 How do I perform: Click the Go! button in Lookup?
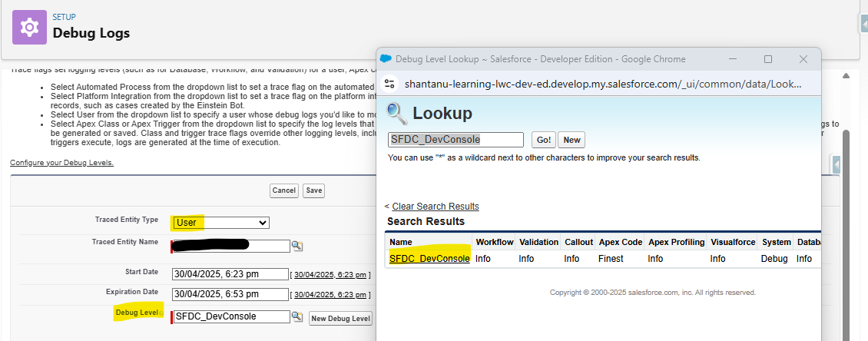coord(544,140)
